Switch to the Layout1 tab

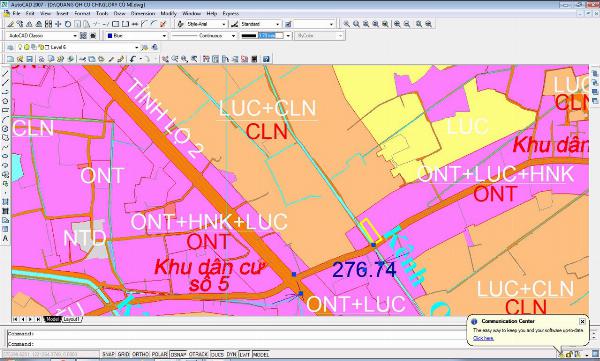(x=72, y=319)
